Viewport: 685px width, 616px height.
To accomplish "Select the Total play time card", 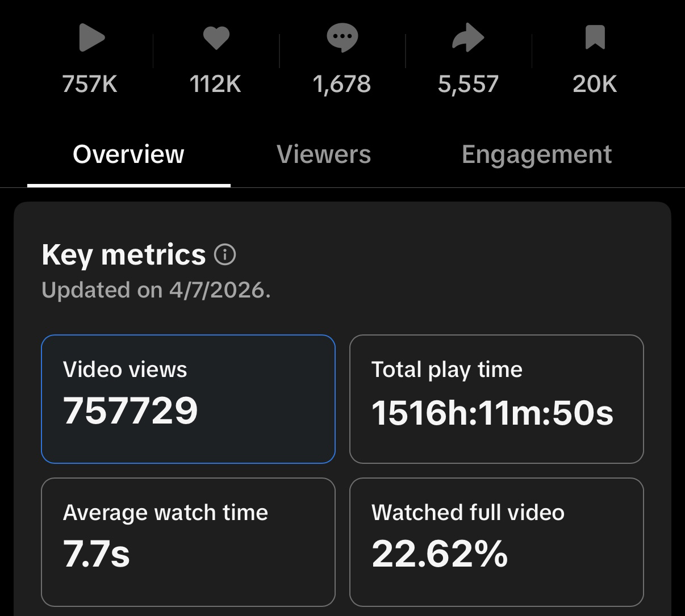I will 496,399.
